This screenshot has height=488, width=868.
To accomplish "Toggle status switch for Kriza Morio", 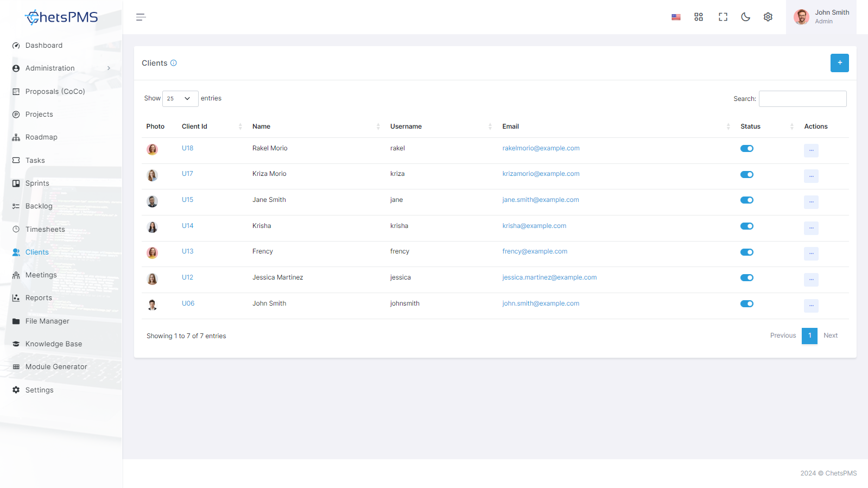I will tap(747, 175).
